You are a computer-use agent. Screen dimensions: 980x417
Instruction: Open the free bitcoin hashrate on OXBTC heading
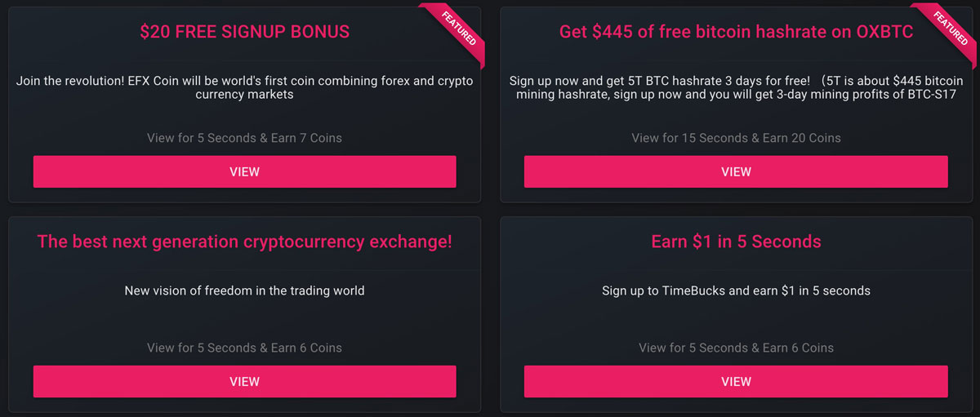click(x=736, y=32)
